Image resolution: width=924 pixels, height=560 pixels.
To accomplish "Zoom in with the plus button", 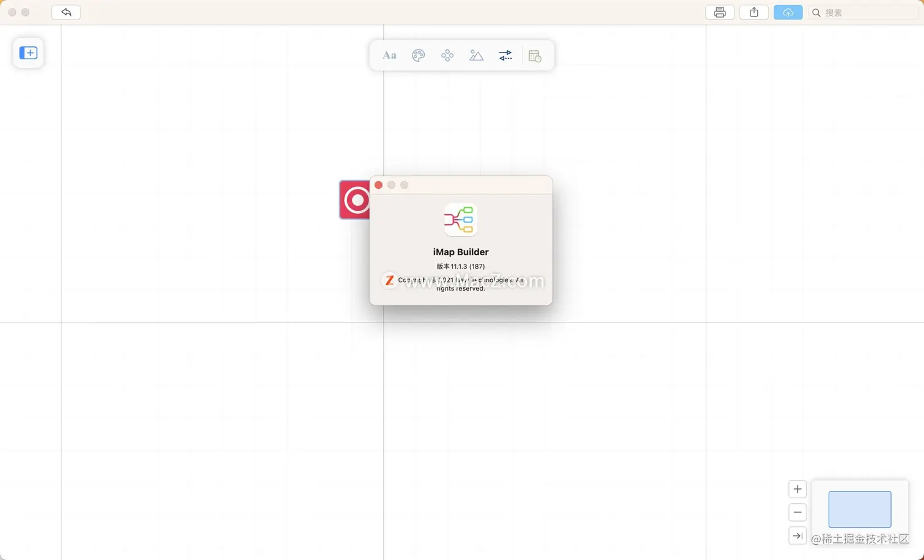I will click(x=798, y=489).
